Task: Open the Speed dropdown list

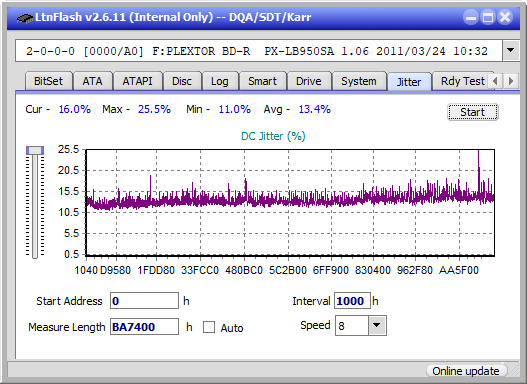Action: click(x=377, y=325)
